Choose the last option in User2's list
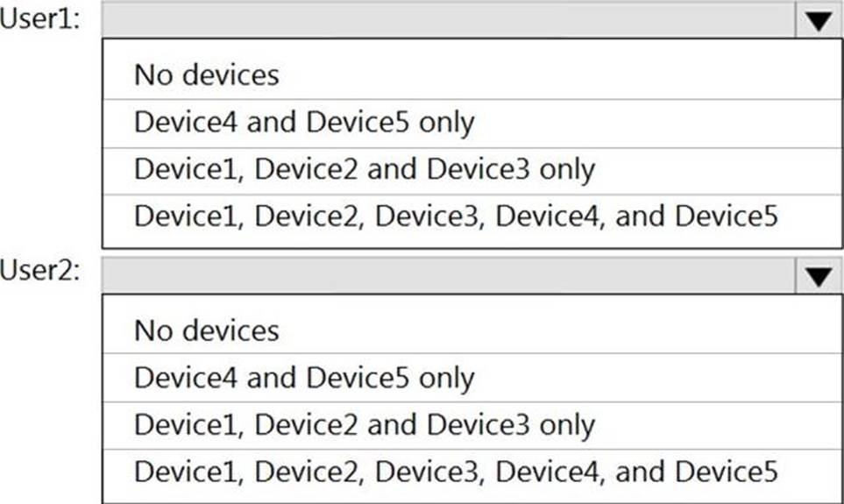 pos(456,472)
